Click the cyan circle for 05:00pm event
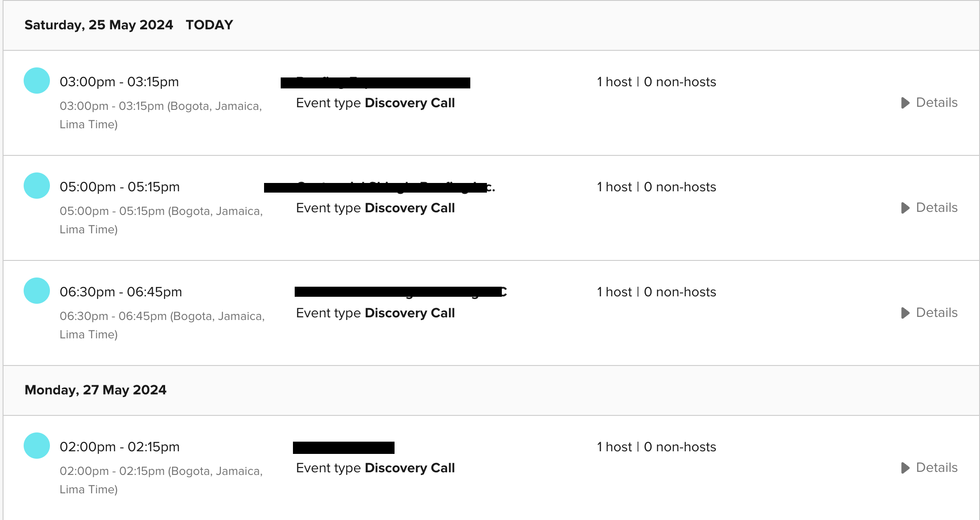980x520 pixels. pyautogui.click(x=37, y=186)
